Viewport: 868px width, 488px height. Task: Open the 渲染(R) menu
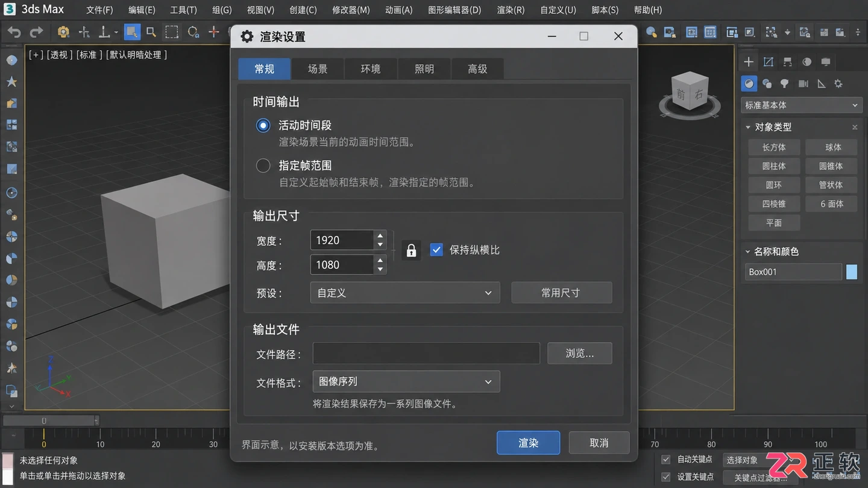click(x=511, y=10)
